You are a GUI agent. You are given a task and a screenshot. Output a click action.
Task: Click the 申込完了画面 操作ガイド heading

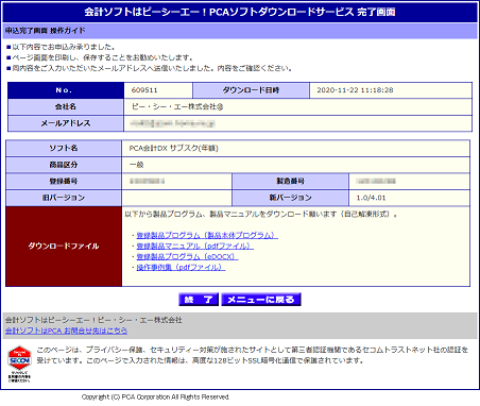[x=45, y=31]
